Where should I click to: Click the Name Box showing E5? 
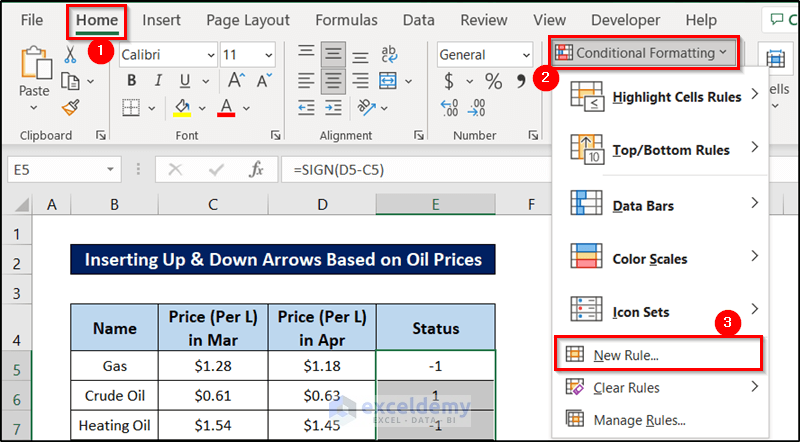pyautogui.click(x=64, y=169)
